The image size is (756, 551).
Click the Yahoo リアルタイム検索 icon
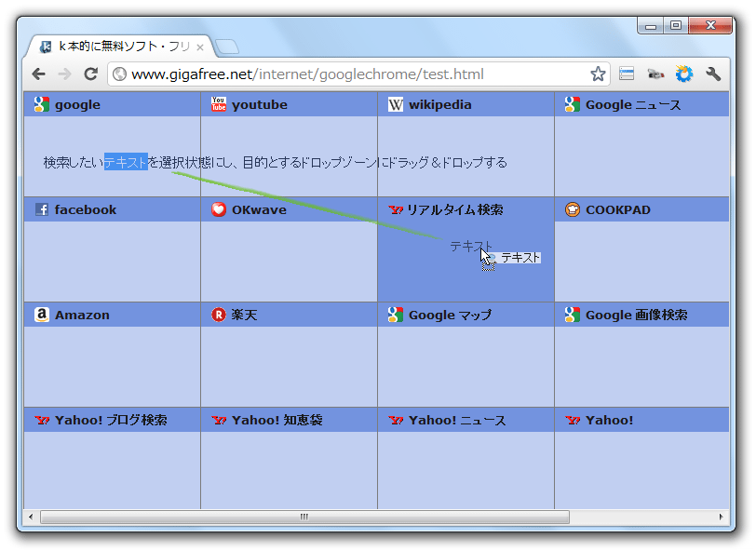396,209
